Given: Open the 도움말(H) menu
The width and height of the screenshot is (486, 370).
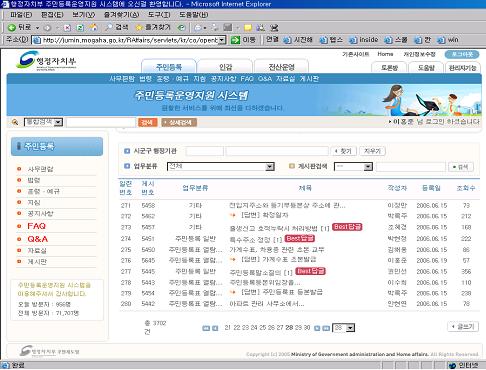Looking at the screenshot, I should click(x=194, y=15).
